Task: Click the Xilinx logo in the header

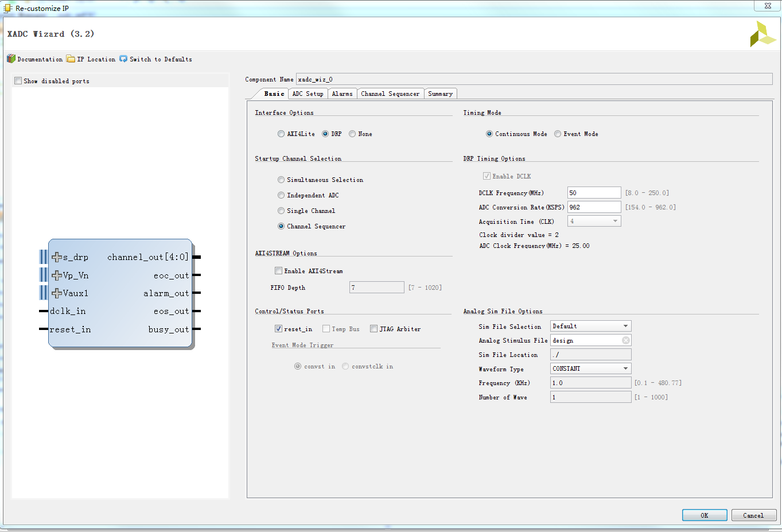Action: pyautogui.click(x=762, y=34)
